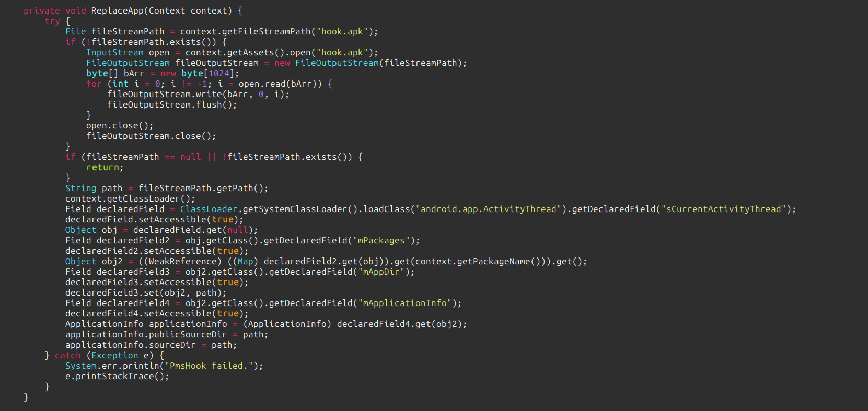868x411 pixels.
Task: Click the "mApplicationInfo" string literal
Action: 404,303
